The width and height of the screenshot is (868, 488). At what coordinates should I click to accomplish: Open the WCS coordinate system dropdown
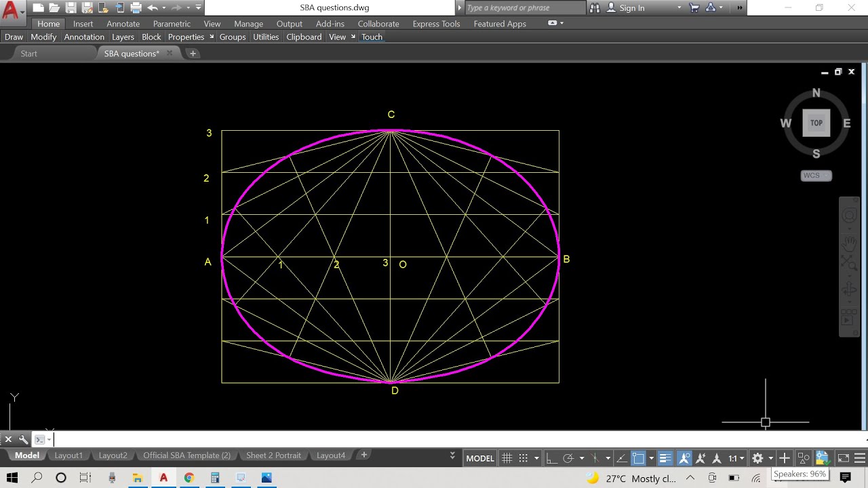click(816, 176)
